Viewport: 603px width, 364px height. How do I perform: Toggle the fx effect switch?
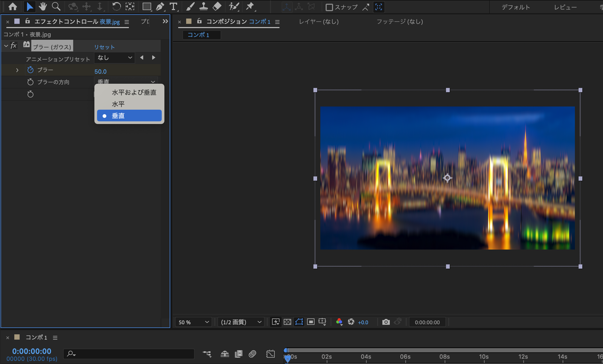14,46
